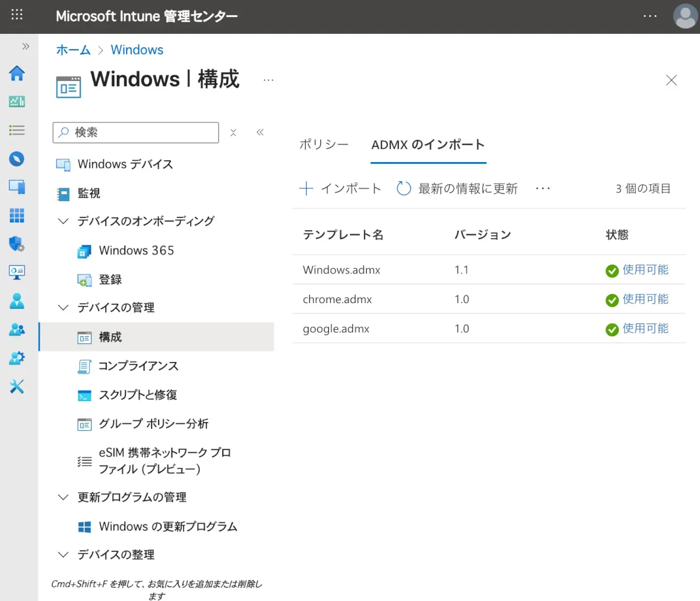Image resolution: width=700 pixels, height=601 pixels.
Task: Open the chrome.admx template row
Action: coord(337,299)
